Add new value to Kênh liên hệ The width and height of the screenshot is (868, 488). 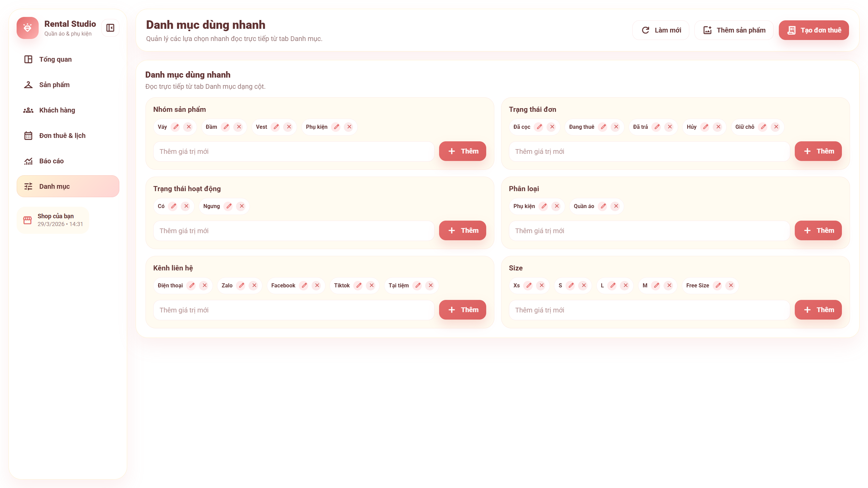[462, 310]
